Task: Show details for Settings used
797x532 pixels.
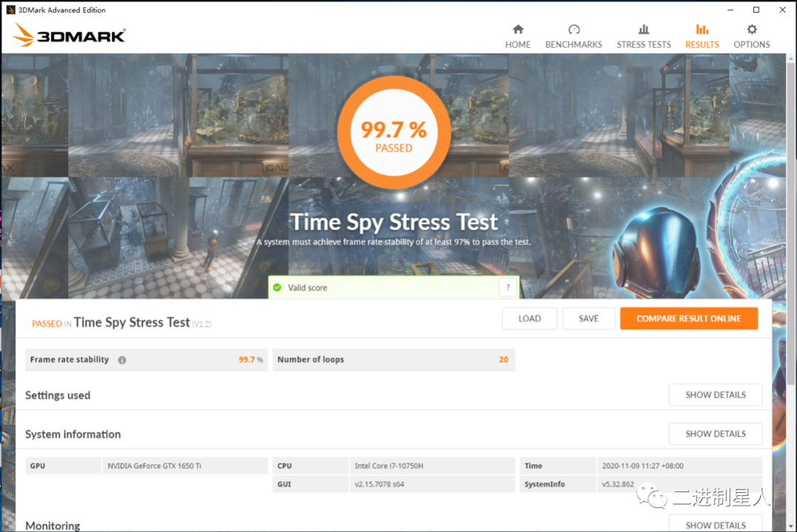Action: pyautogui.click(x=716, y=395)
